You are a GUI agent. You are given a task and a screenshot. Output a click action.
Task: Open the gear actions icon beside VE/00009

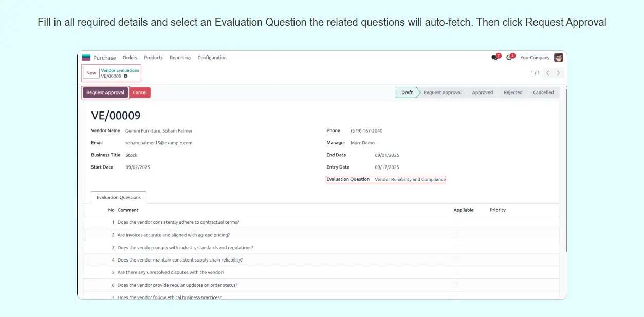point(126,76)
